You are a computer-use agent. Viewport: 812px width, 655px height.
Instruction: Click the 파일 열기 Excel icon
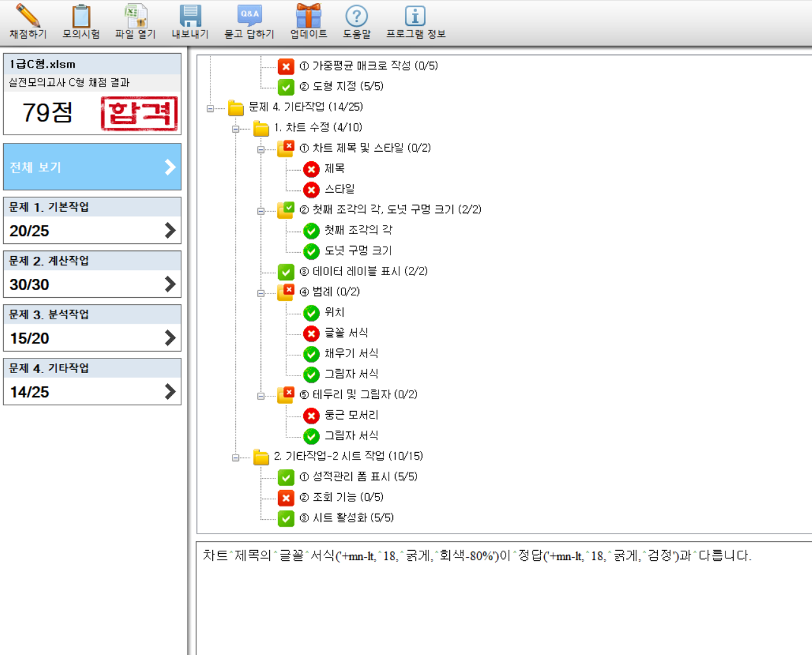click(x=135, y=16)
